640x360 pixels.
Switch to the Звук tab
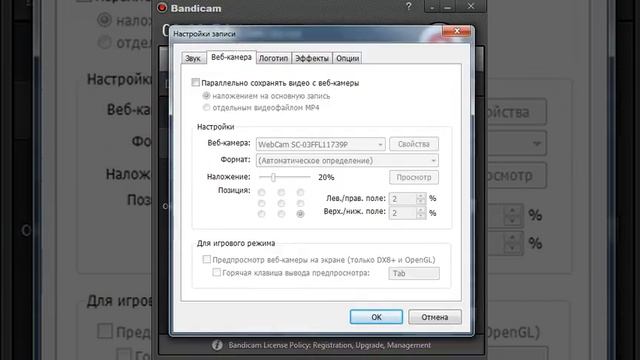(x=193, y=58)
